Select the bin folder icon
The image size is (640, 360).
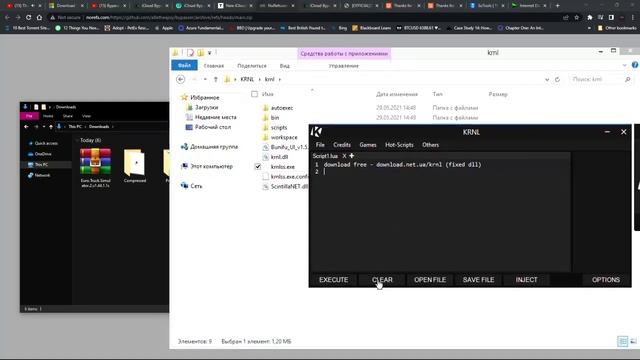[x=265, y=118]
